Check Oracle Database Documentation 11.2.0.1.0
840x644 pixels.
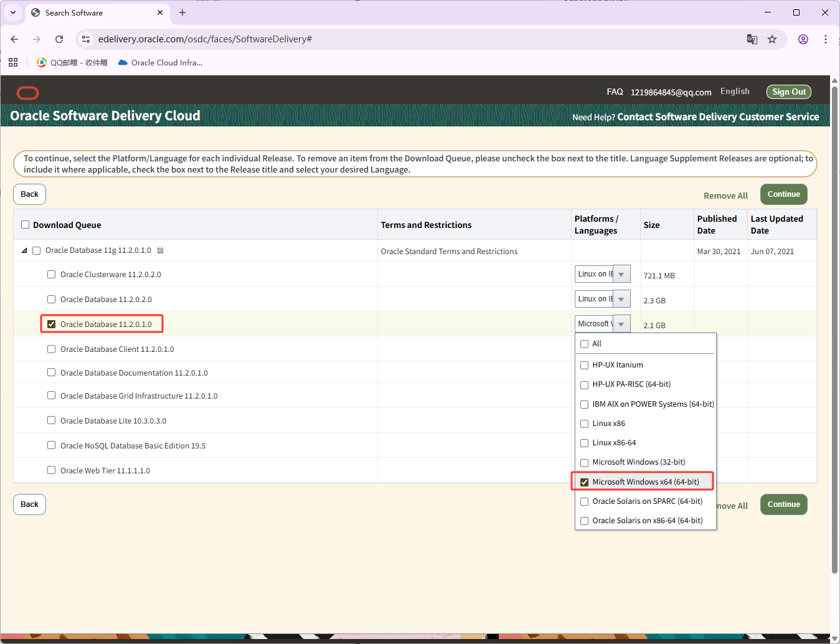tap(52, 372)
